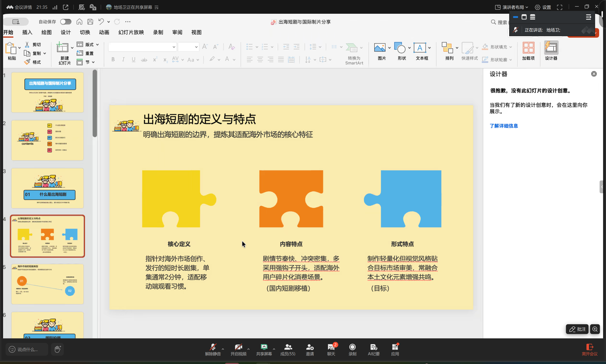This screenshot has height=364, width=606.
Task: Select slide 5 thumbnail
Action: pos(47,284)
